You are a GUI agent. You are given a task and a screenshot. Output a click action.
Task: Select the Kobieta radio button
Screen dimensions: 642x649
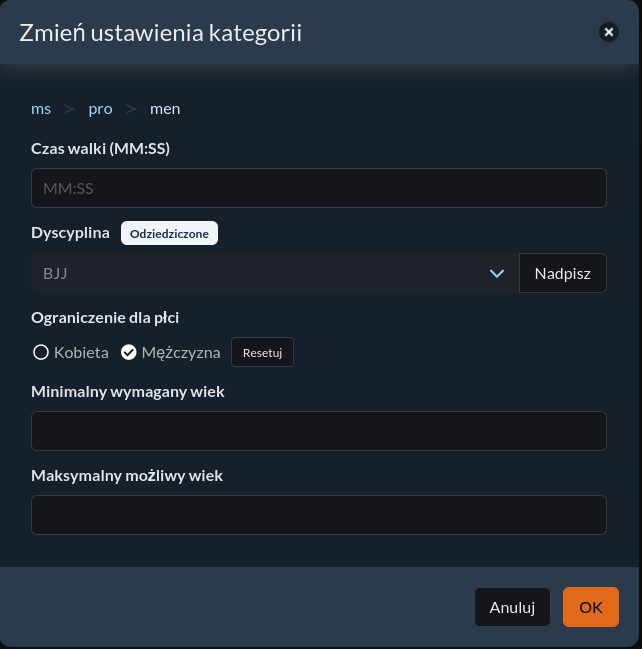[x=41, y=353]
